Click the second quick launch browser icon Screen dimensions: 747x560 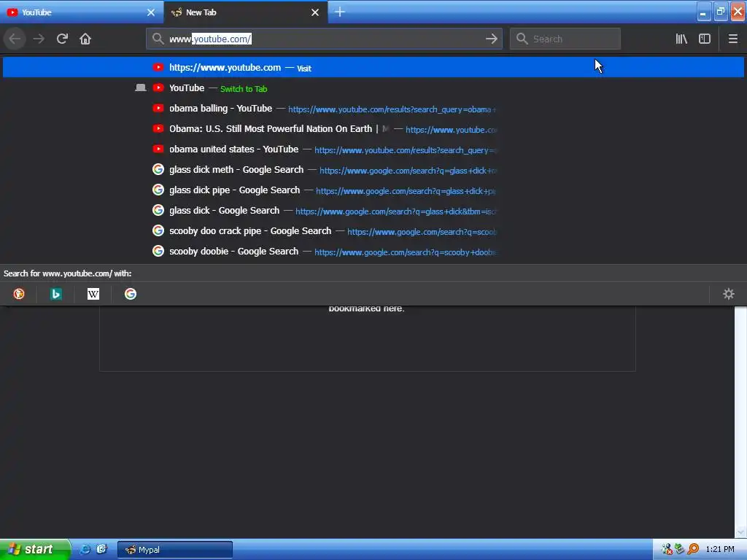point(101,550)
